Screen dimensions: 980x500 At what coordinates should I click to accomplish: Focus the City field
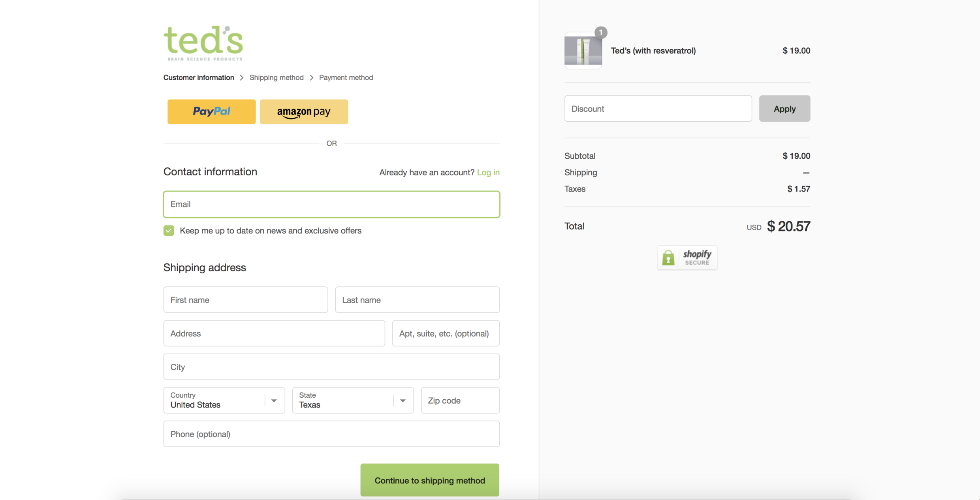point(331,367)
